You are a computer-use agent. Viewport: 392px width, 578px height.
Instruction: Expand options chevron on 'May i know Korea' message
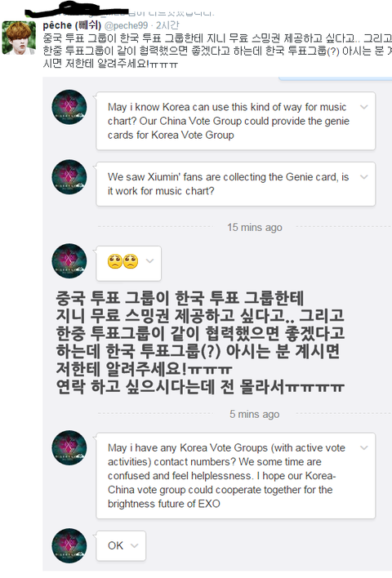[x=364, y=107]
